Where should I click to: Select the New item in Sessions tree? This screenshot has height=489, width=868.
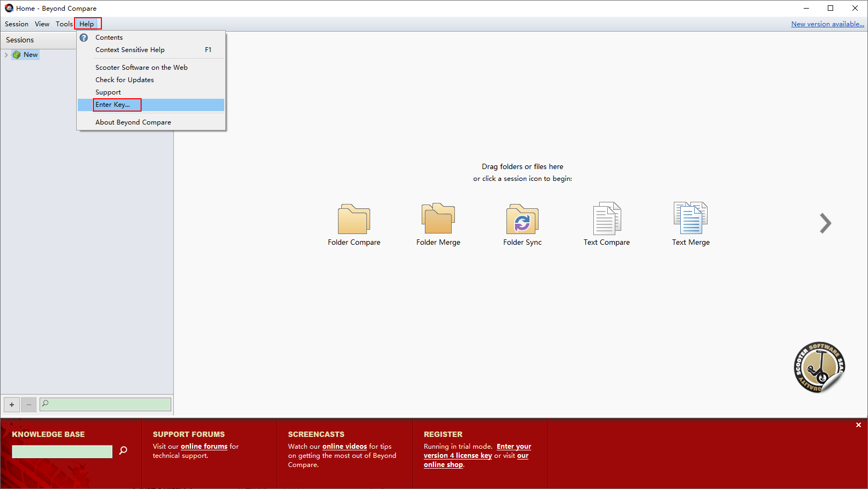(31, 55)
